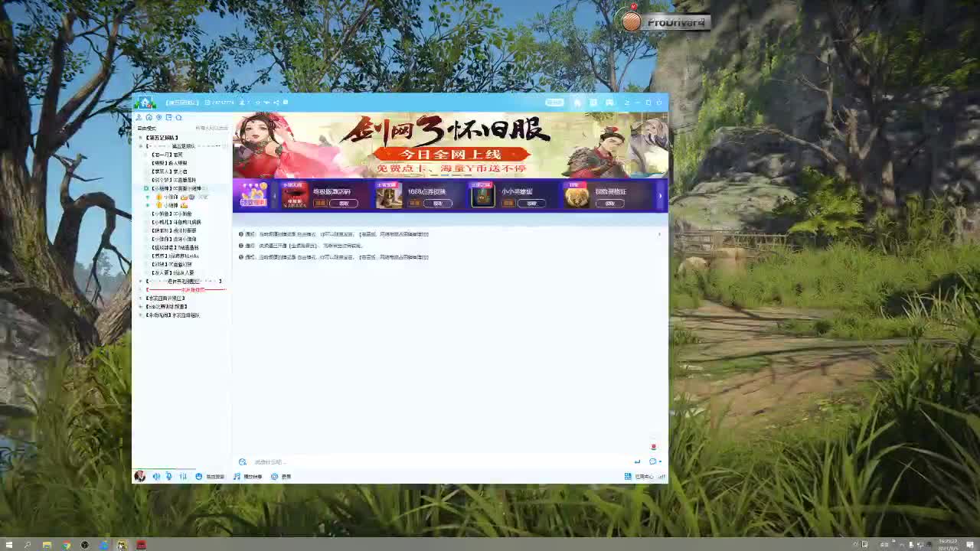Select second user listed in current channel
980x551 pixels.
click(x=171, y=205)
